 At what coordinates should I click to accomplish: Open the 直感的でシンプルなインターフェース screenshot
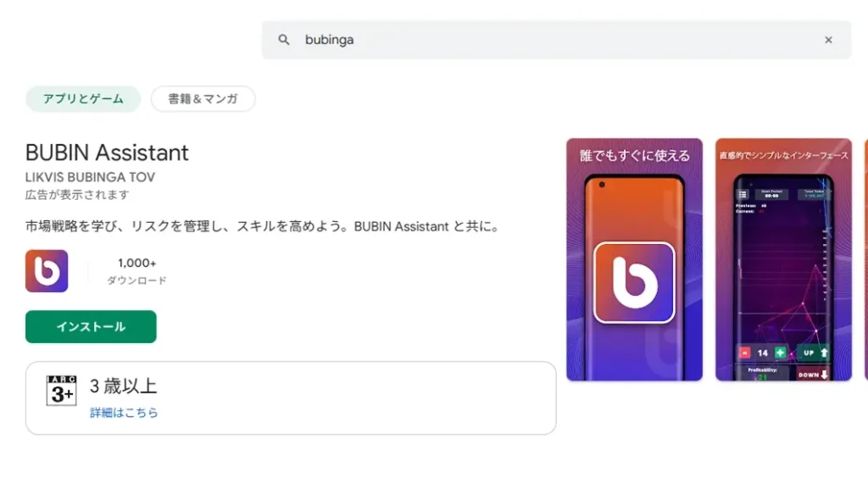click(783, 259)
